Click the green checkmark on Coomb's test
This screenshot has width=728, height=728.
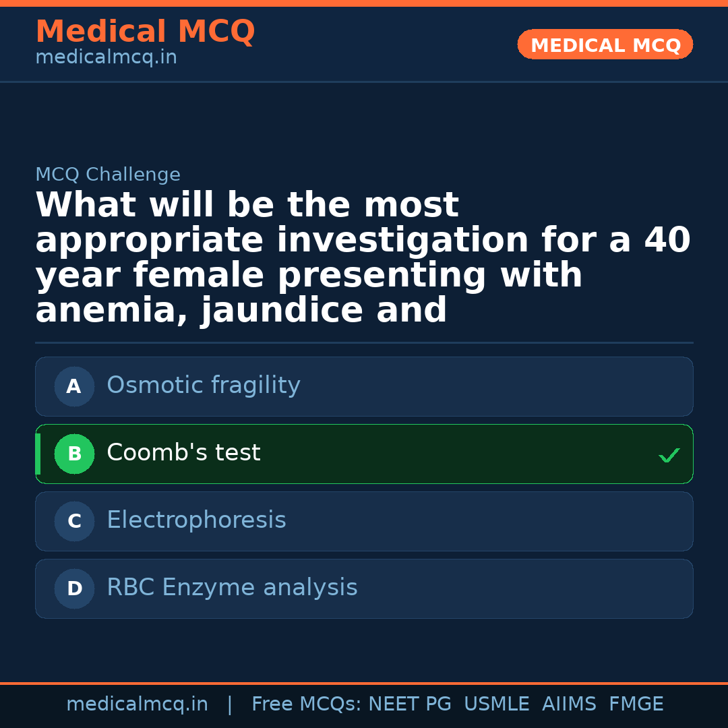669,456
